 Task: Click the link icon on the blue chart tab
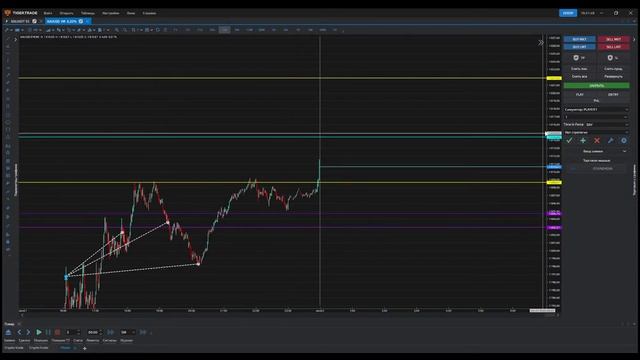(81, 21)
